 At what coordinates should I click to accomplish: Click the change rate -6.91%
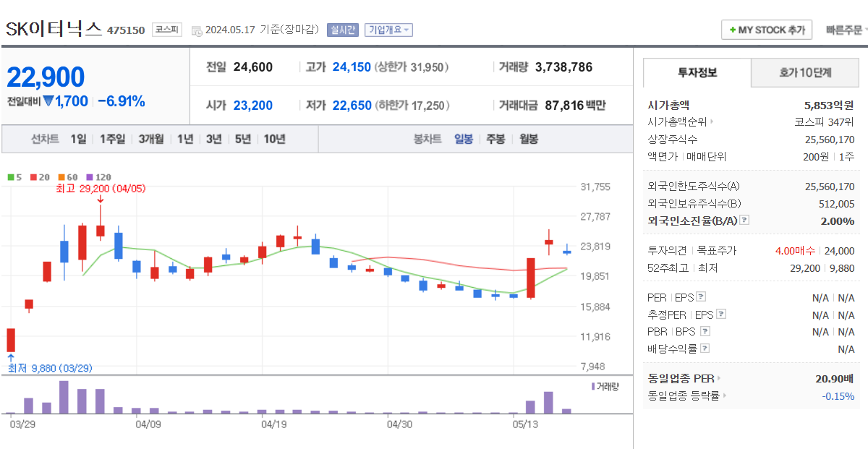tap(121, 101)
